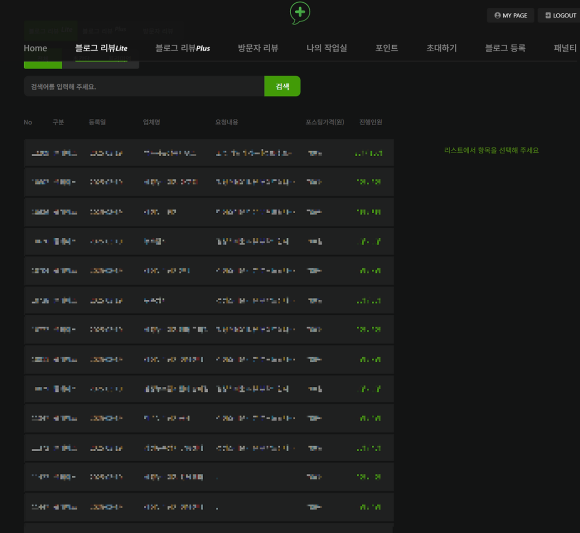Switch to 방문자 리뷰
Viewport: 580px width, 533px height.
pos(258,48)
